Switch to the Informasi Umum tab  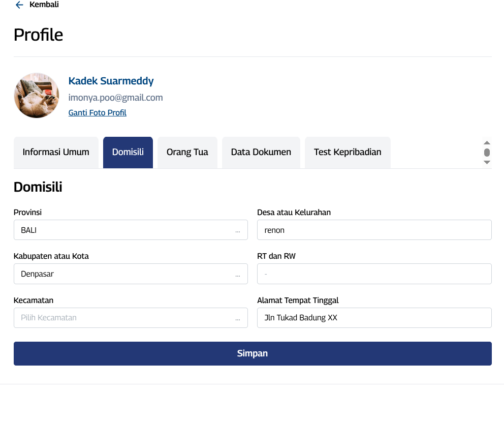click(x=56, y=152)
